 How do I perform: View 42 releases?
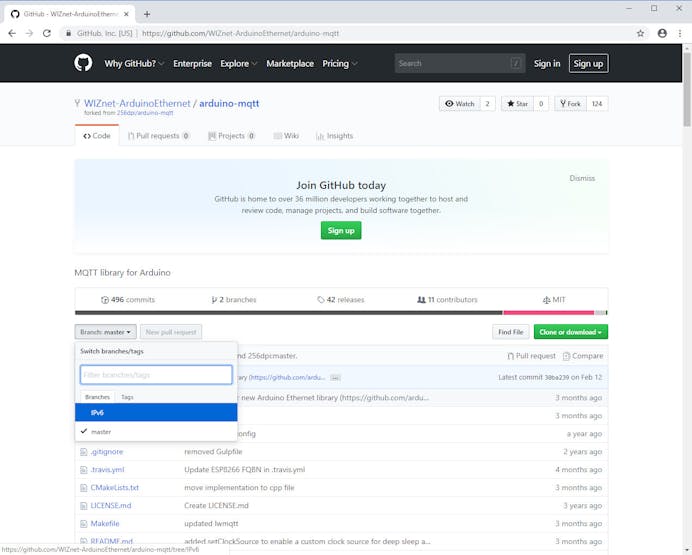click(341, 300)
